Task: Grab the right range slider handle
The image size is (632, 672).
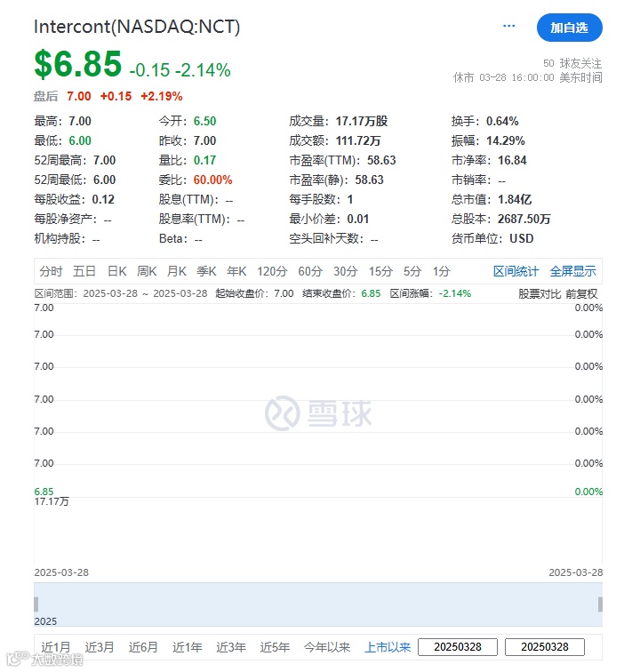Action: pyautogui.click(x=600, y=604)
